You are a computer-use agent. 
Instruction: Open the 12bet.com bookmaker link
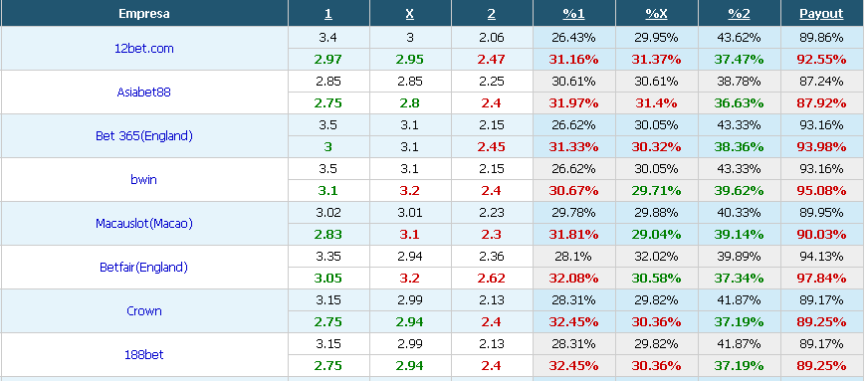pos(144,48)
